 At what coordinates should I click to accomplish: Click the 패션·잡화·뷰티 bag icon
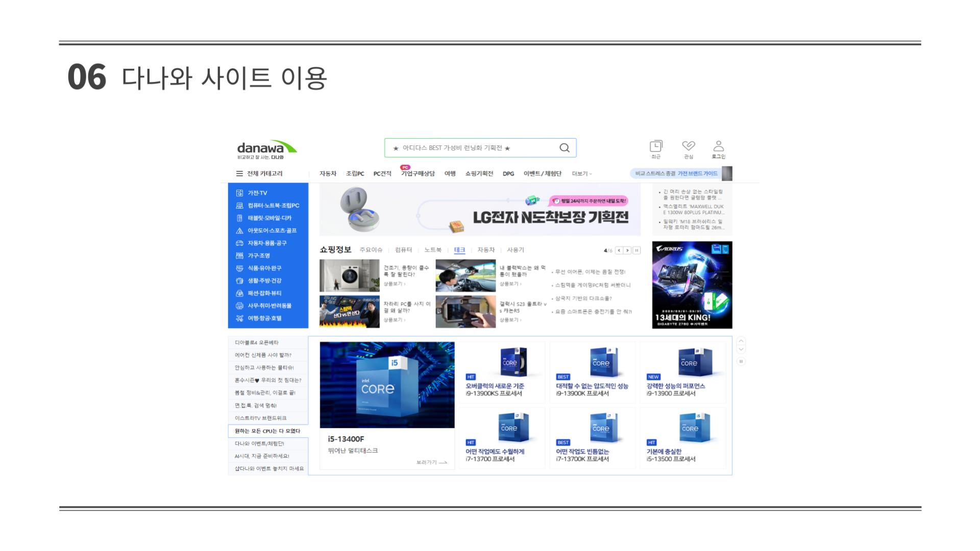pyautogui.click(x=239, y=293)
